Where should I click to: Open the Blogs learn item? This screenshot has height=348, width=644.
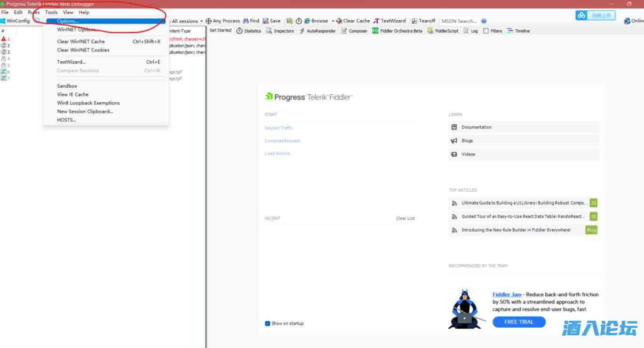tap(524, 141)
